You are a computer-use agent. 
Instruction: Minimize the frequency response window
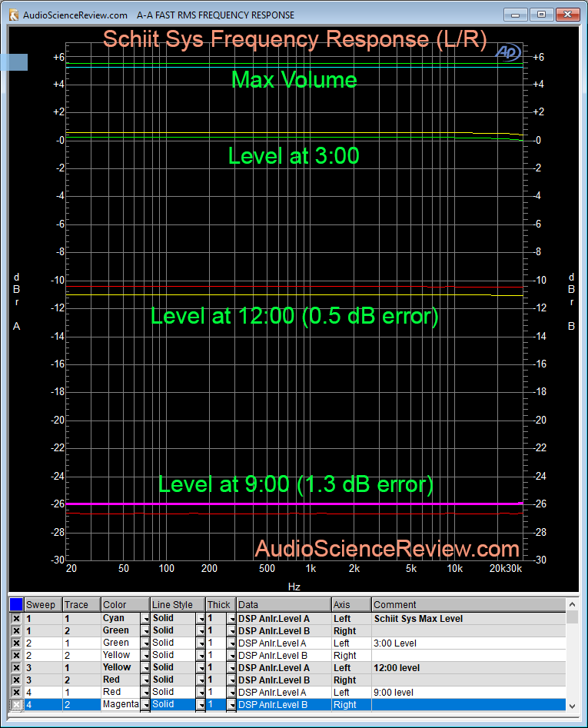(x=516, y=15)
